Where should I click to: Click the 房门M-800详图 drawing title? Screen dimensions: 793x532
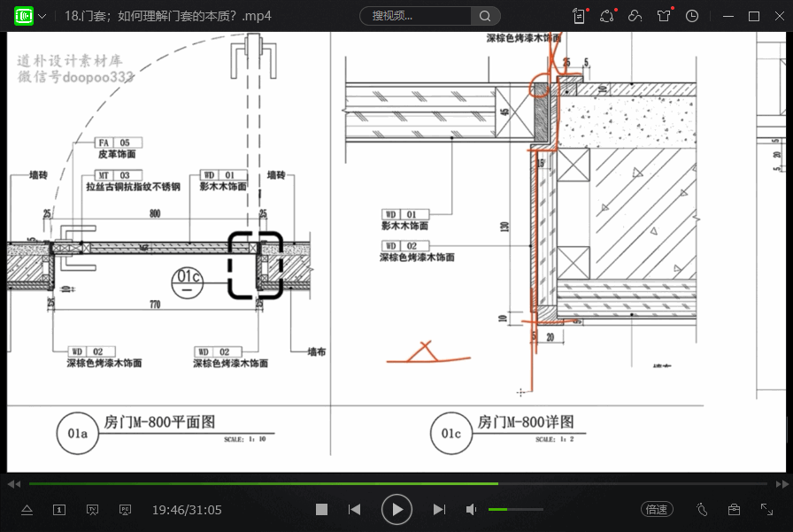coord(526,421)
